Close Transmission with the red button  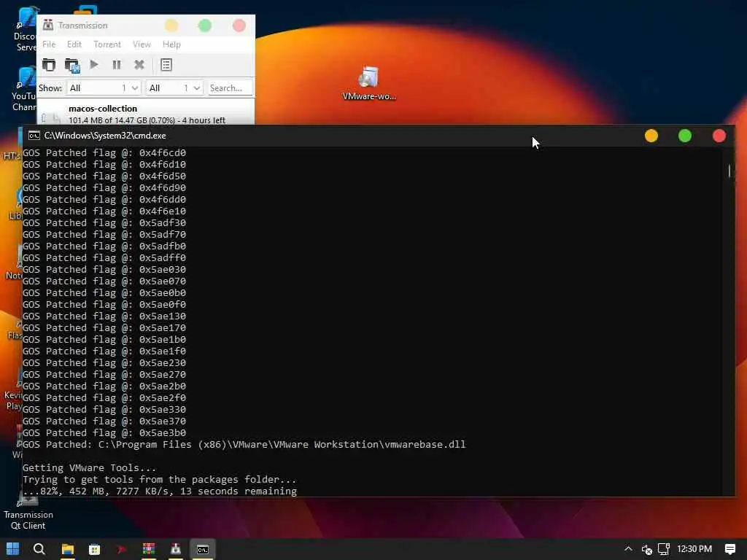point(239,26)
